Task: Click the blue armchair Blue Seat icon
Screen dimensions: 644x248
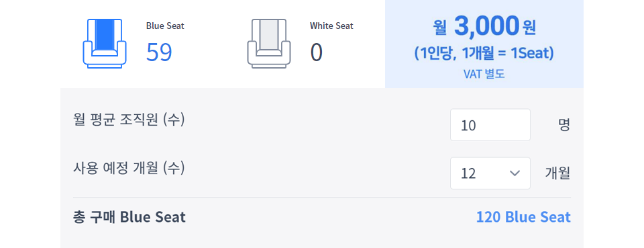Action: [x=105, y=44]
